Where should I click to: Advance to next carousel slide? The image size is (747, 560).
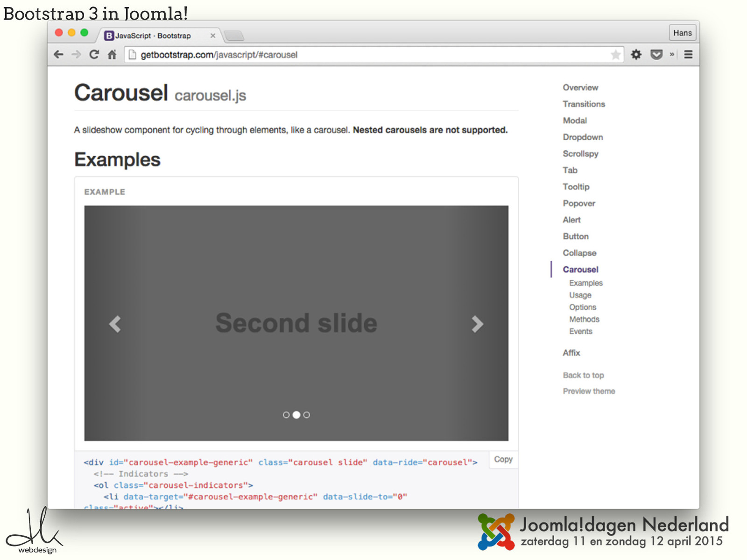pos(477,323)
